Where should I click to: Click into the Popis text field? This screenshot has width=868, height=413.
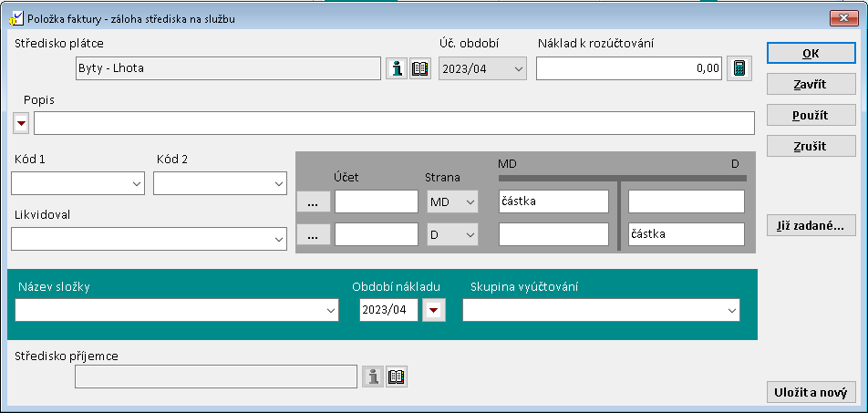(394, 123)
